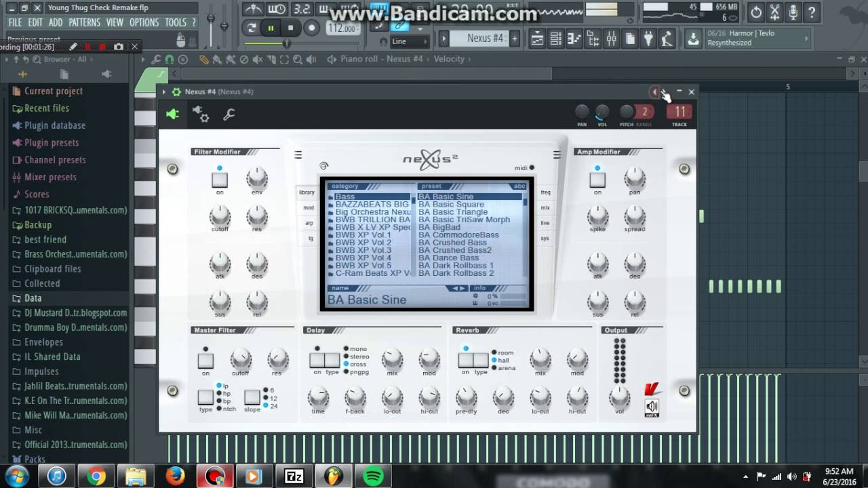Select the Delay pngpg mode

(356, 371)
